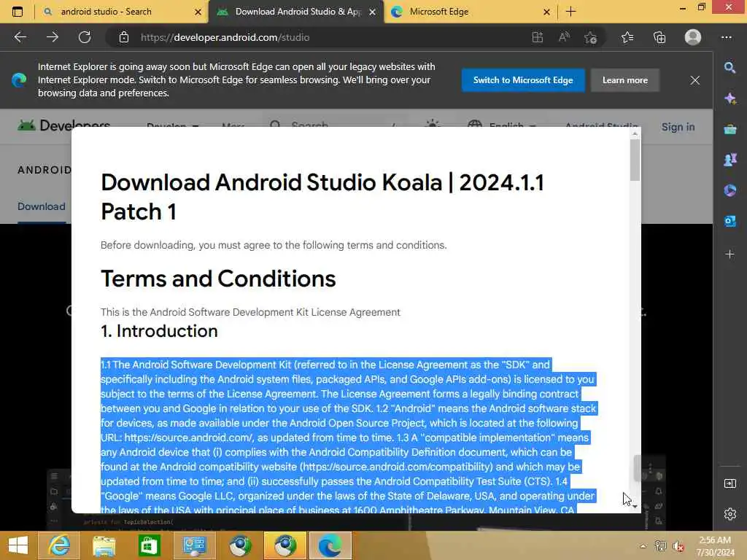Close the android studio Search tab
This screenshot has width=747, height=560.
[198, 12]
